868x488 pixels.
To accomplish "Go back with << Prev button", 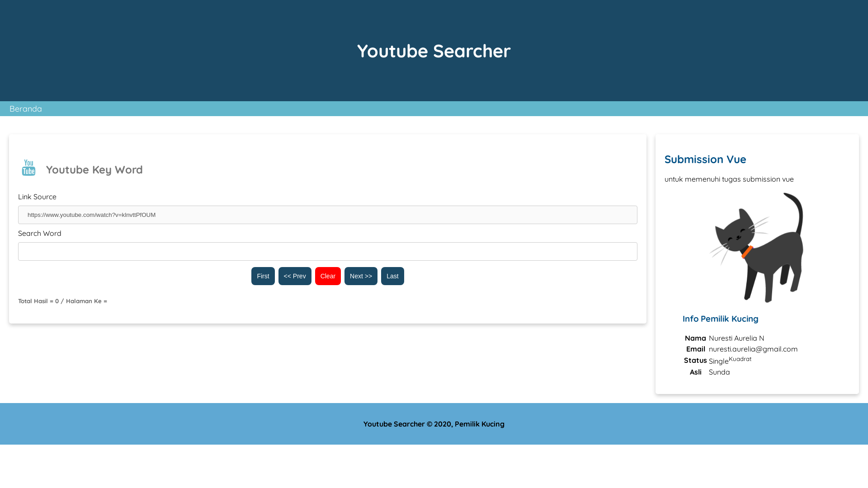I will pos(295,276).
